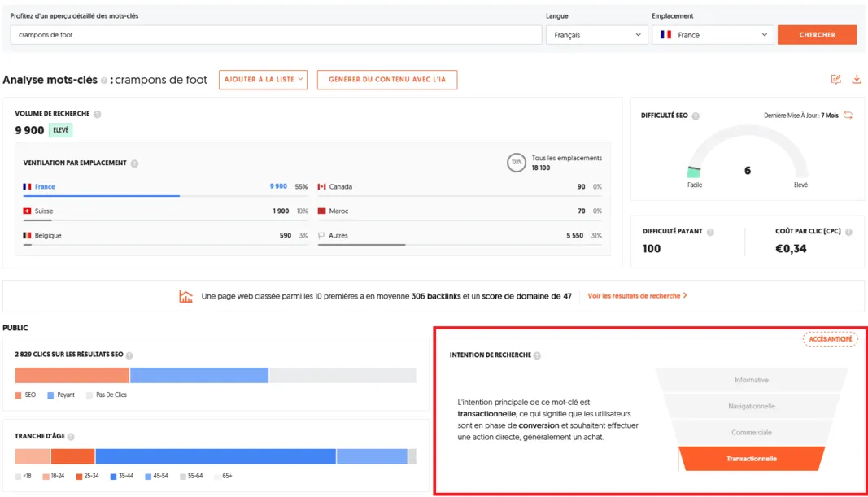Click the Payant legend entry

coord(61,395)
